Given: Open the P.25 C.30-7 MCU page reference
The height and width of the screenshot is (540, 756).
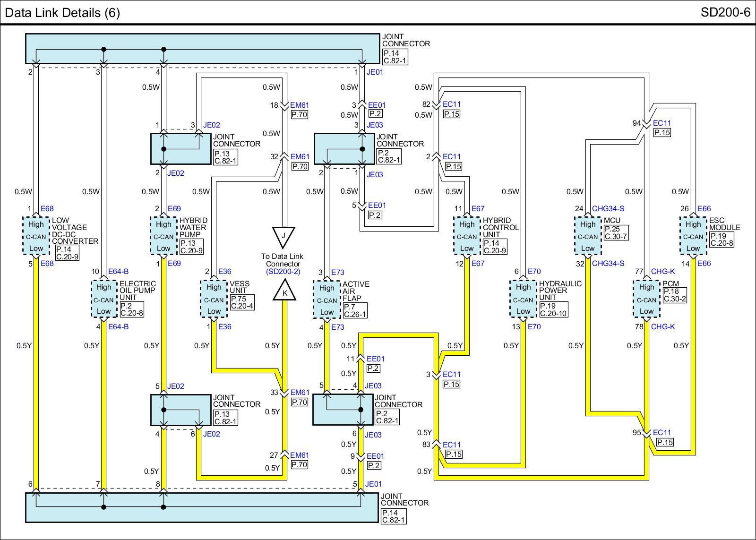Looking at the screenshot, I should pyautogui.click(x=616, y=232).
